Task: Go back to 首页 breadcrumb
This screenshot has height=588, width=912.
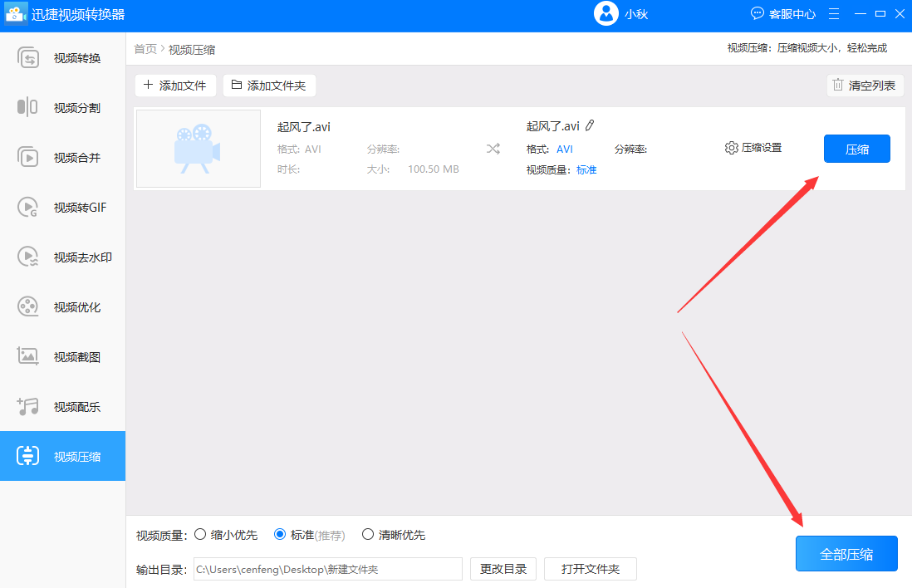Action: tap(145, 50)
